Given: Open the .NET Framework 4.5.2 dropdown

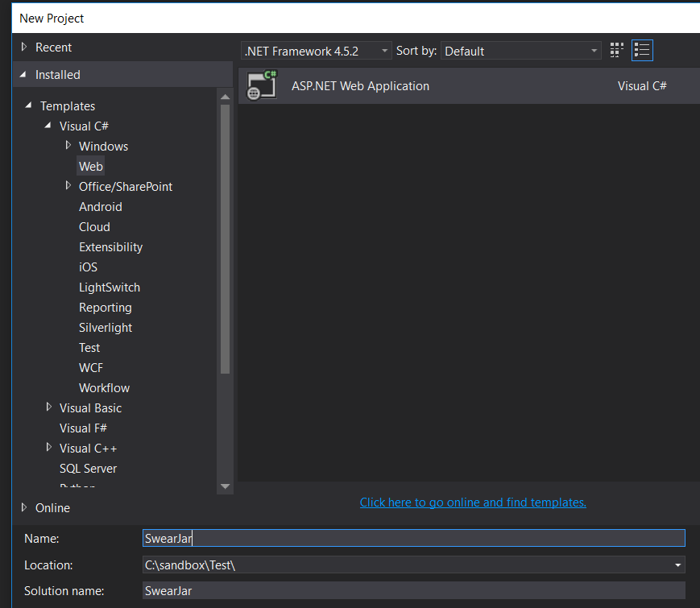Looking at the screenshot, I should point(383,50).
